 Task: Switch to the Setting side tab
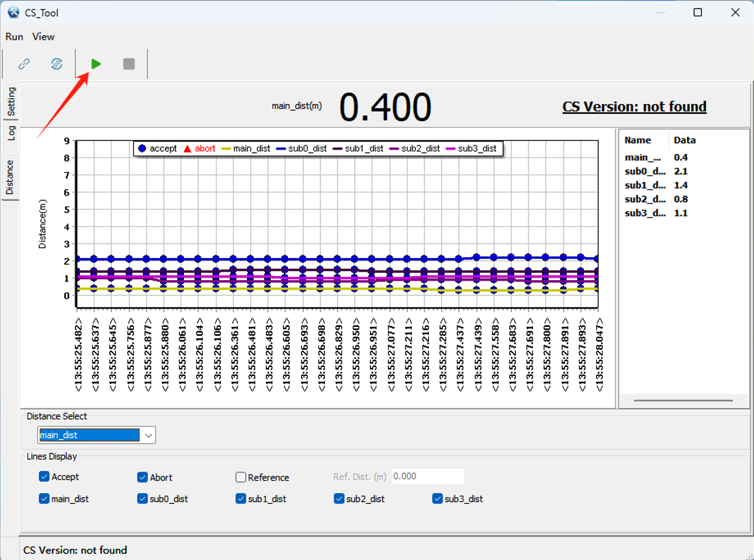[x=11, y=102]
